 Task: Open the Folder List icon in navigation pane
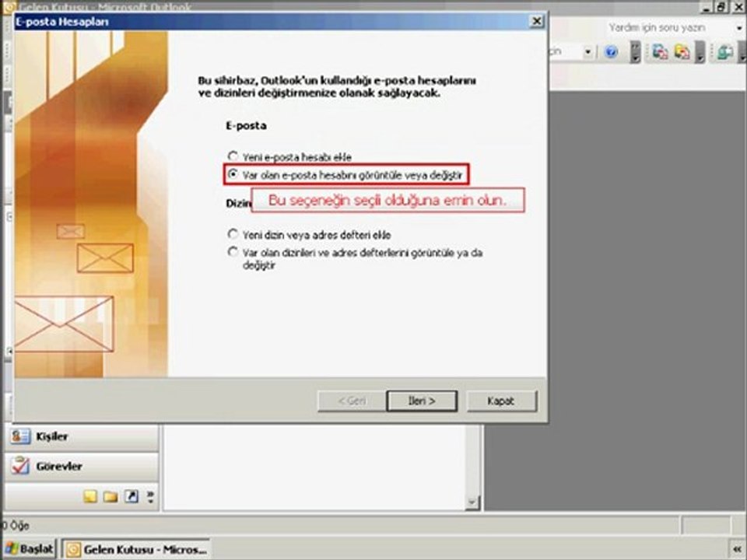coord(110,497)
